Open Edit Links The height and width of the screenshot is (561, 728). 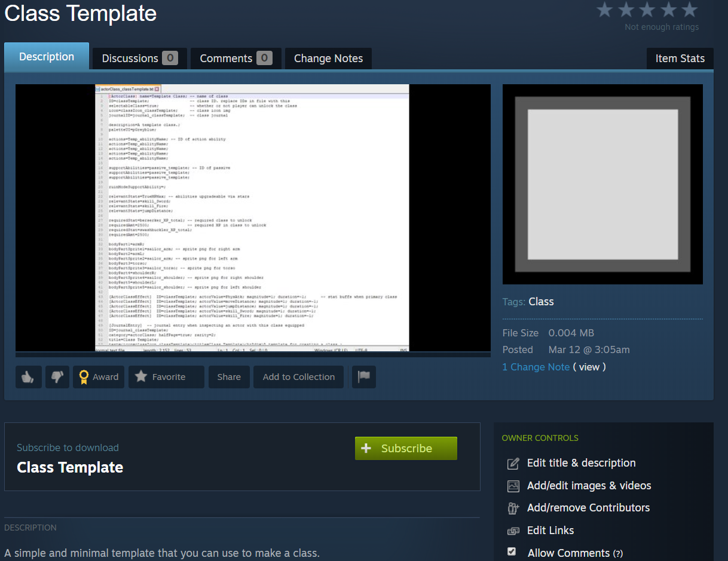click(x=550, y=531)
